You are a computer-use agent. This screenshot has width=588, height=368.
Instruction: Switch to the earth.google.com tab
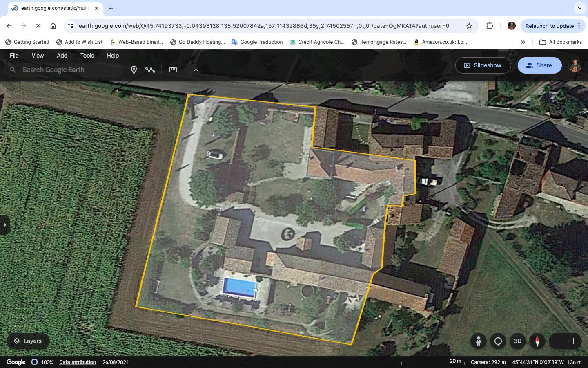coord(55,8)
